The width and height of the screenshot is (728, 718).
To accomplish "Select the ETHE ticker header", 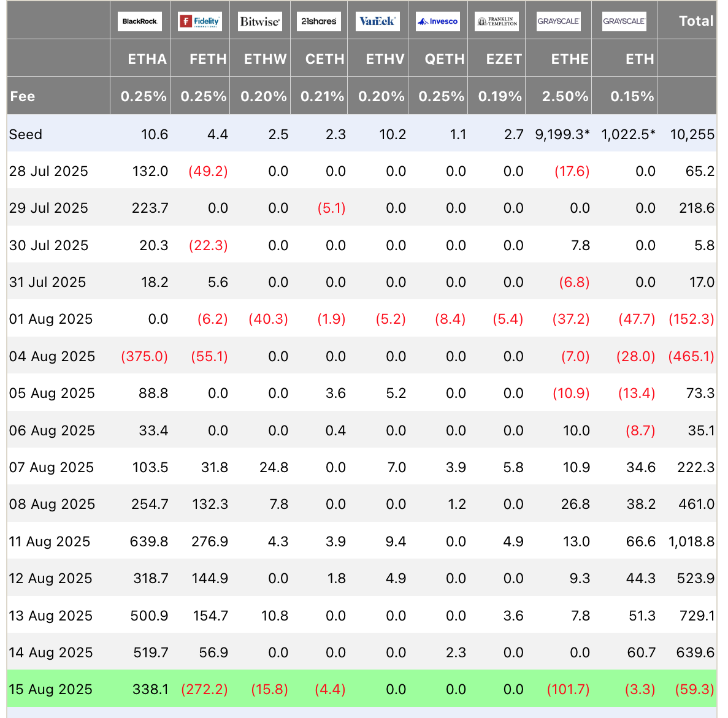I will pos(570,59).
